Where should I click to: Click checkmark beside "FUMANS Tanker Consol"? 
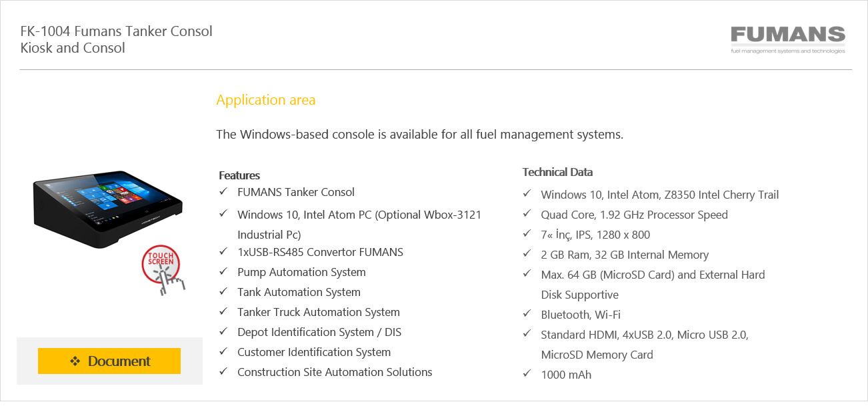point(223,192)
